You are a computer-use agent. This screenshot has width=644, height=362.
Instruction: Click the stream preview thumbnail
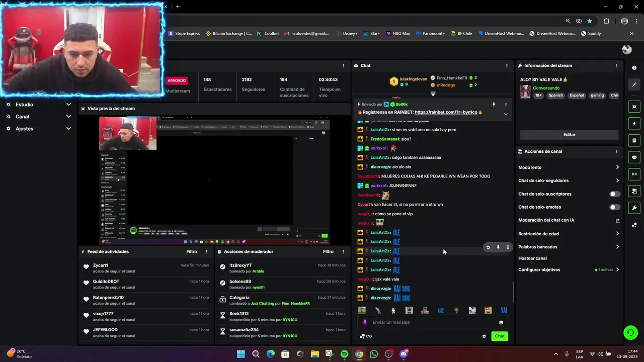[x=214, y=180]
